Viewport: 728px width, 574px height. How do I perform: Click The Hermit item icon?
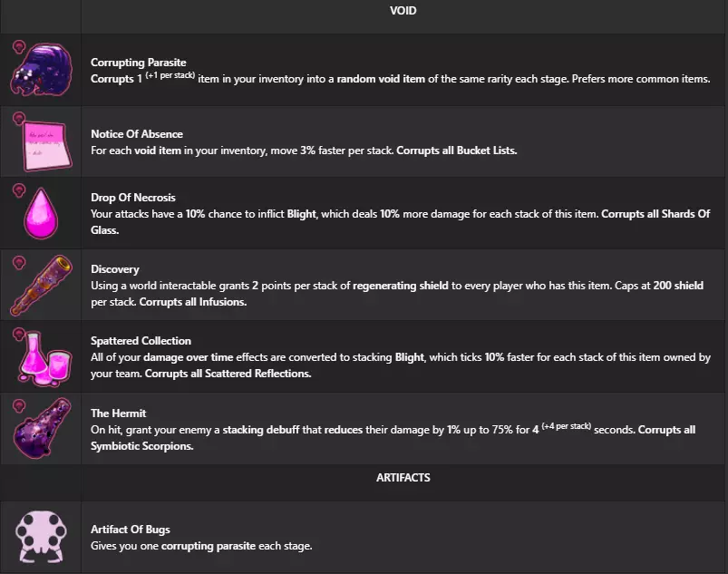pos(42,427)
